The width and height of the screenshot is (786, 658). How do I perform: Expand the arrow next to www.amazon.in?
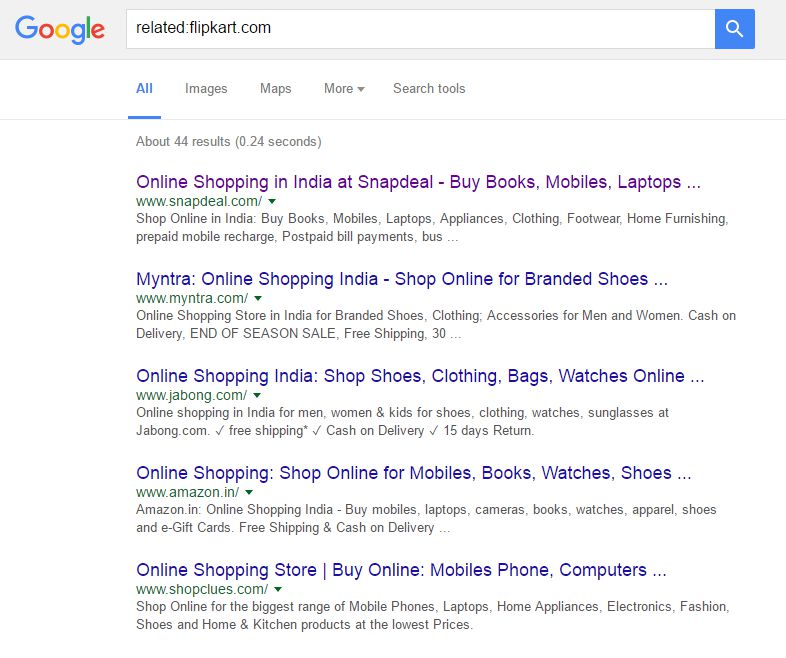[x=249, y=493]
